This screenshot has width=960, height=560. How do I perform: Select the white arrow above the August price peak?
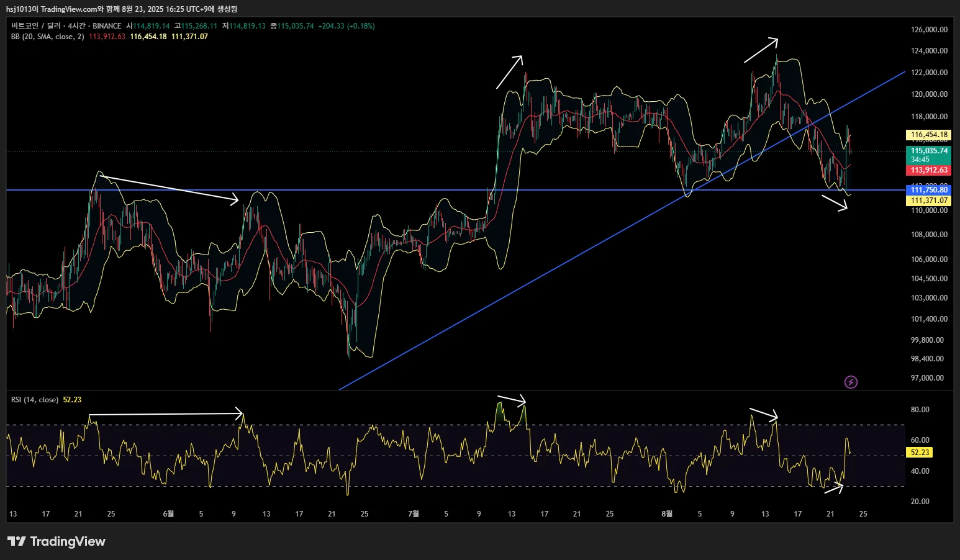(761, 50)
